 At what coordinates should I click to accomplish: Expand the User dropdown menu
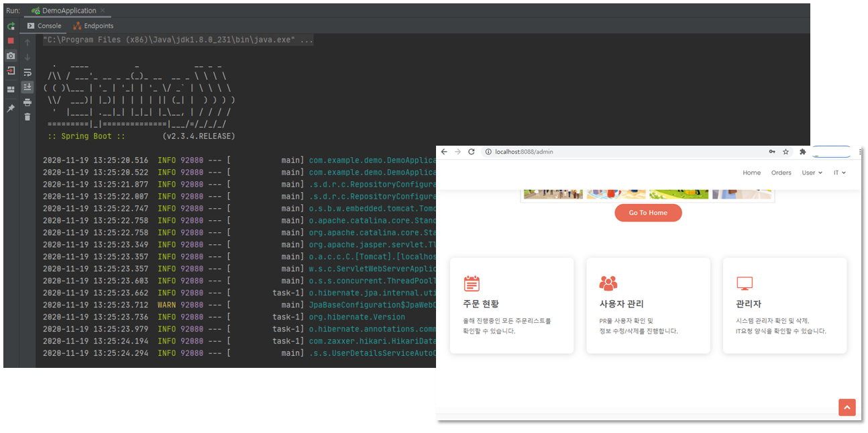[x=812, y=173]
